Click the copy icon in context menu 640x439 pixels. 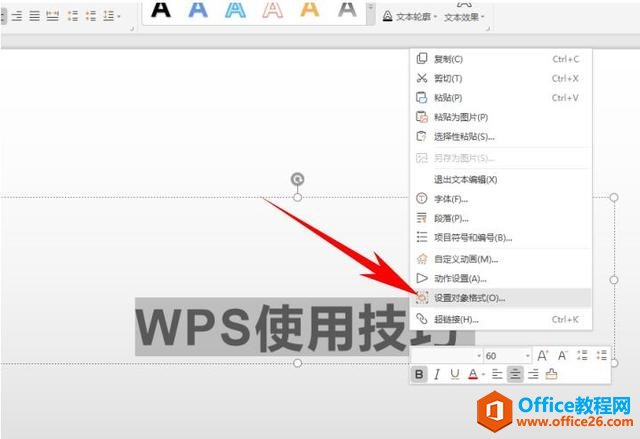click(x=422, y=59)
